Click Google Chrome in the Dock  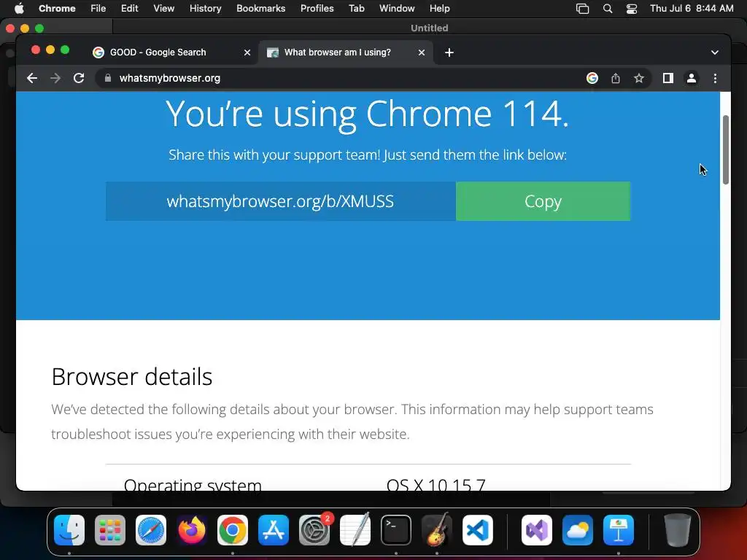[x=233, y=530]
